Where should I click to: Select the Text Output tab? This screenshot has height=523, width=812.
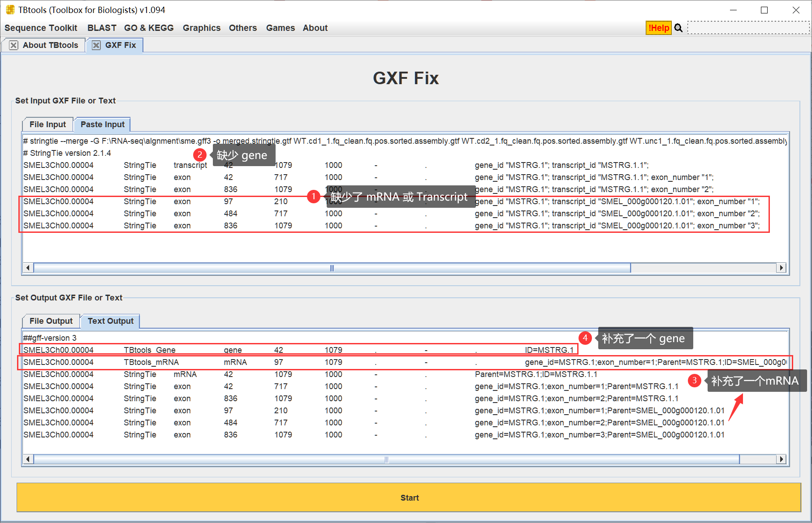click(110, 321)
